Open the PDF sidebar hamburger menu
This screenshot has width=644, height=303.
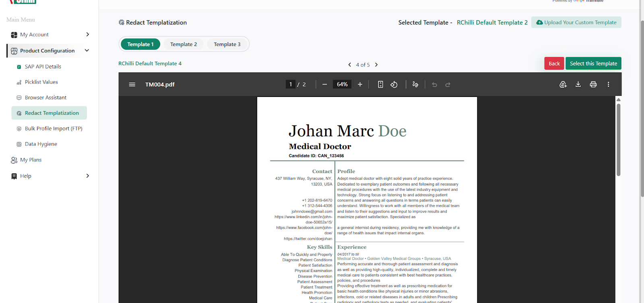(x=132, y=85)
